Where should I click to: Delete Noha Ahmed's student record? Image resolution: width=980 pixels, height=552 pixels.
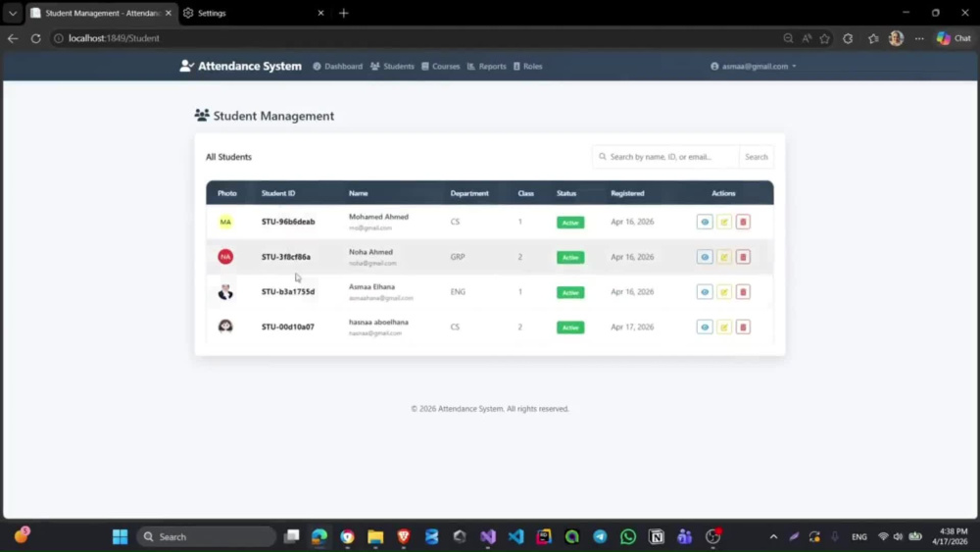tap(743, 257)
